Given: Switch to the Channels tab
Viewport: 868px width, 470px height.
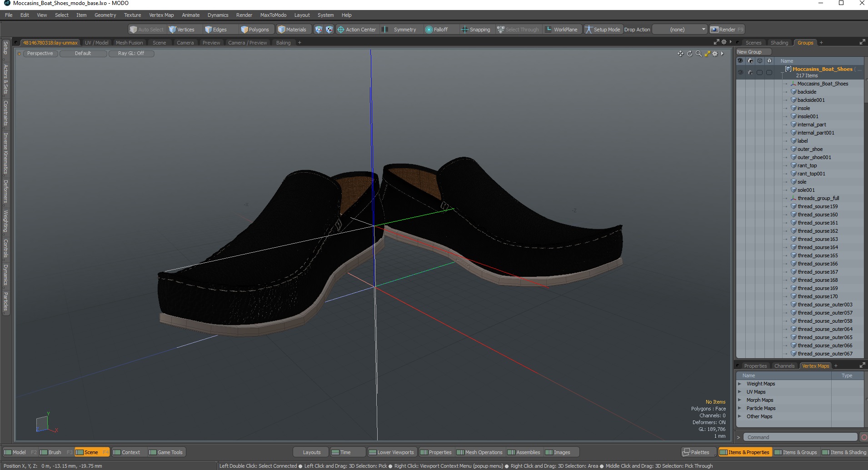Looking at the screenshot, I should [x=784, y=366].
